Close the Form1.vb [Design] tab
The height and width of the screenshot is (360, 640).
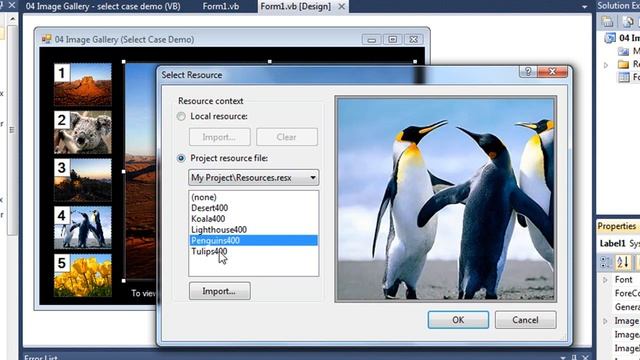tap(342, 7)
